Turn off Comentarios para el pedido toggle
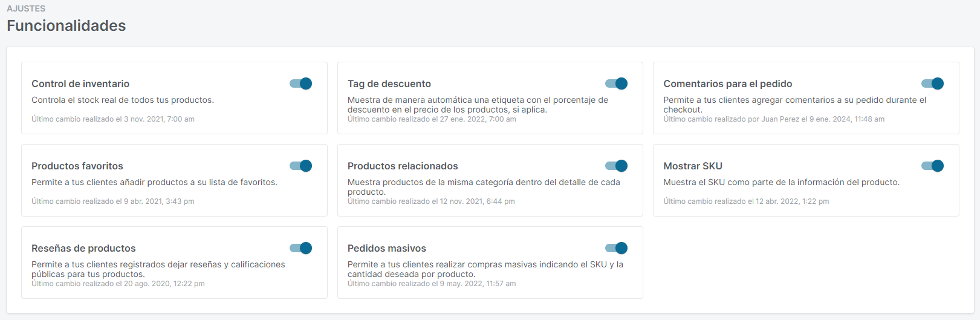Image resolution: width=980 pixels, height=320 pixels. click(x=932, y=83)
